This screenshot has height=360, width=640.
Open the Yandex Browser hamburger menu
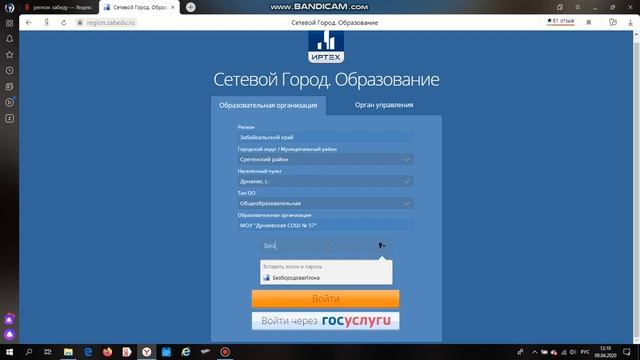coord(578,7)
